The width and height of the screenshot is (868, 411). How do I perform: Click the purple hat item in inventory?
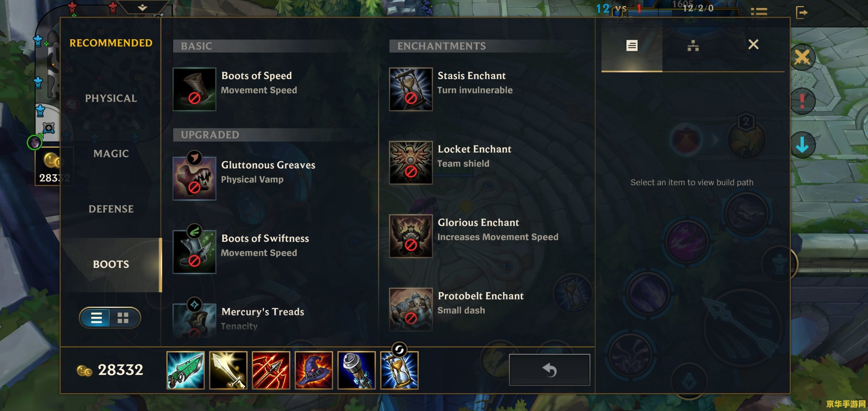pyautogui.click(x=314, y=370)
